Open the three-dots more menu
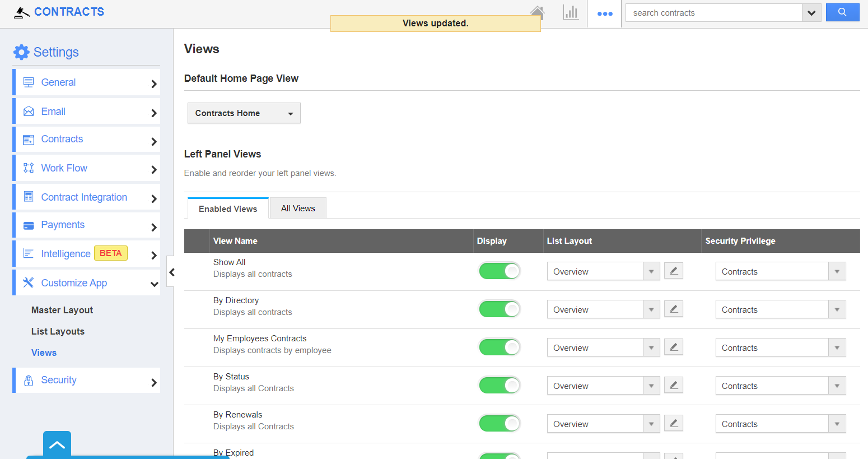This screenshot has width=868, height=459. (604, 13)
